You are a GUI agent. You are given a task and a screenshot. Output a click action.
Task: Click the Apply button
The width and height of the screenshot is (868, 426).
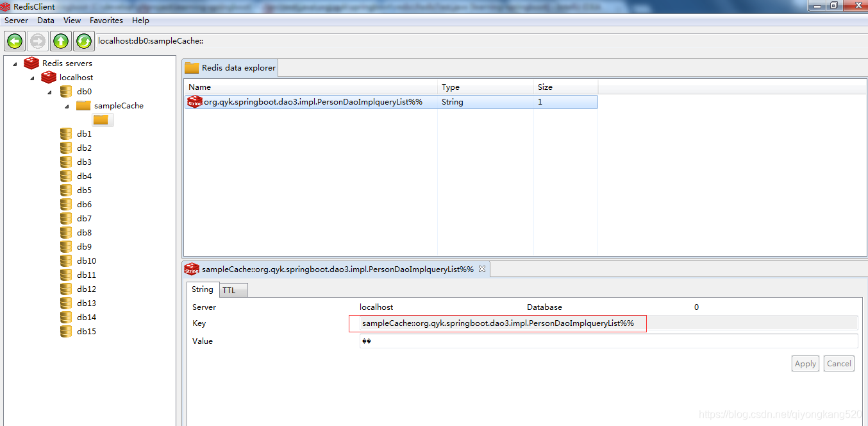(805, 364)
